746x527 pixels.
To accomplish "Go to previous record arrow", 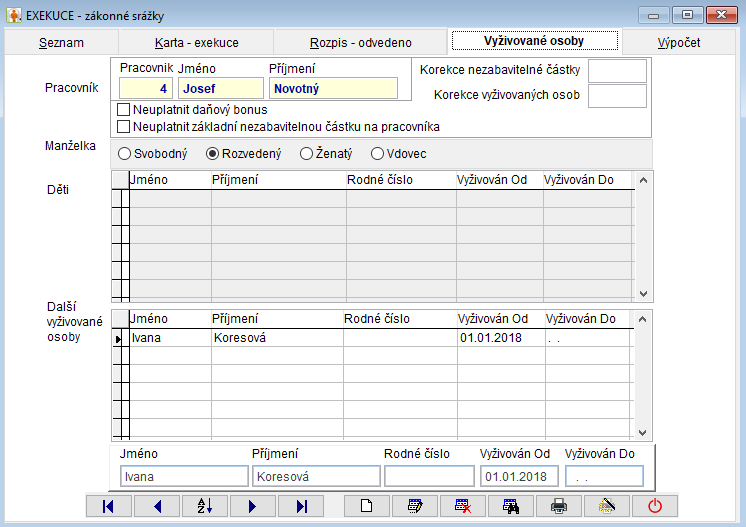I will [157, 506].
